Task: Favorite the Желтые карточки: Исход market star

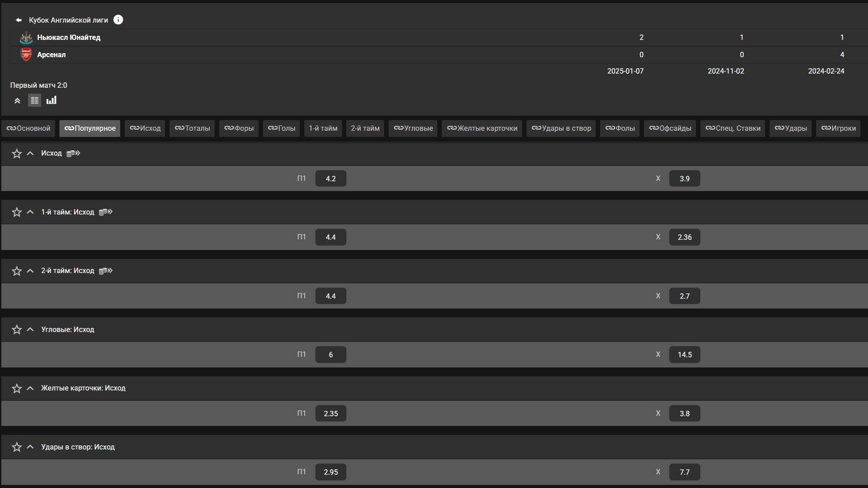Action: (17, 389)
